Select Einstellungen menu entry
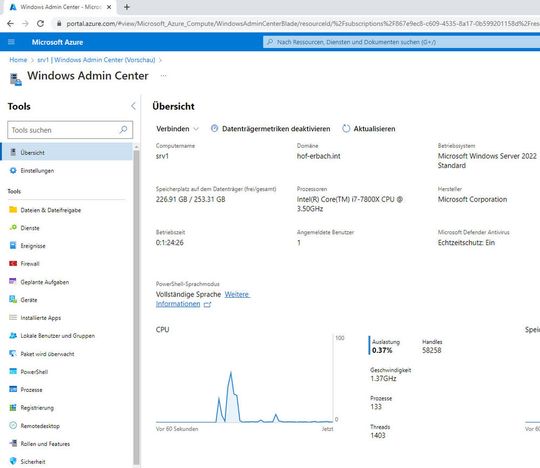This screenshot has width=540, height=468. 67,170
